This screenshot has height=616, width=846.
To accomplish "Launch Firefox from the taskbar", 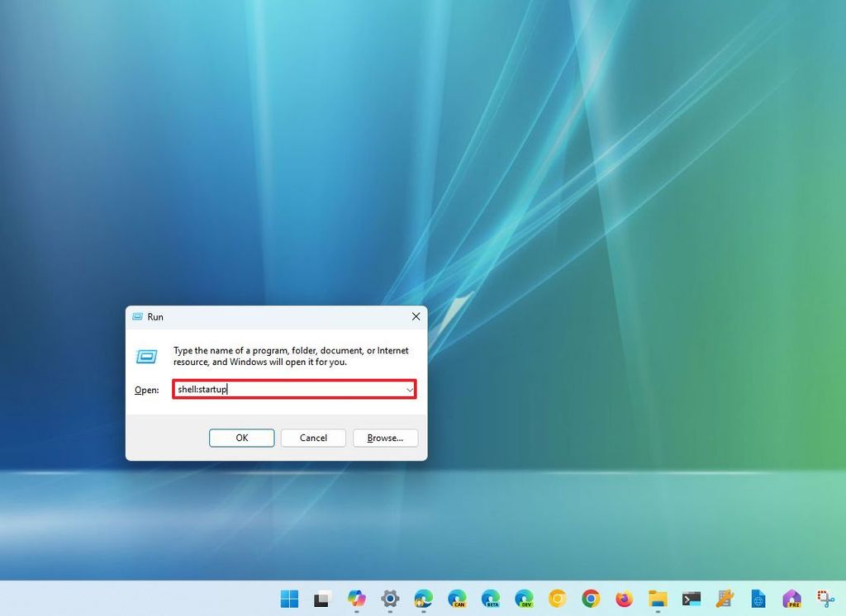I will coord(625,599).
